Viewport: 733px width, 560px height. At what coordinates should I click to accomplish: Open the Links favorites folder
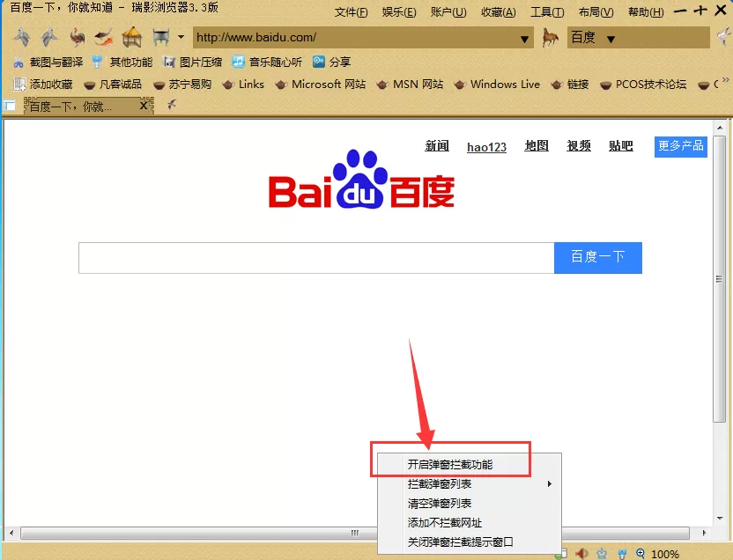point(243,85)
